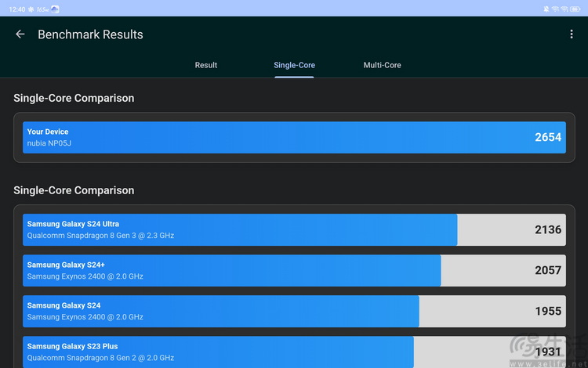
Task: Open the three-dot overflow menu
Action: [571, 34]
